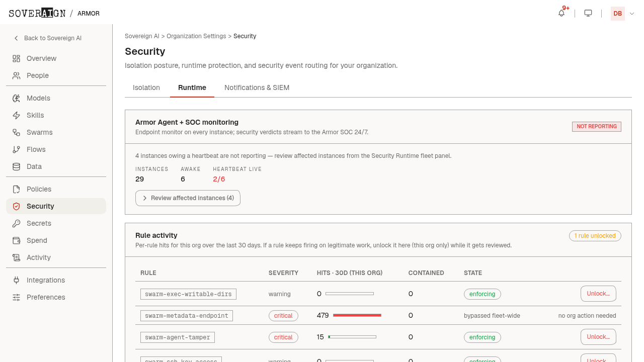
Task: Expand Review affected instances (4)
Action: 188,198
